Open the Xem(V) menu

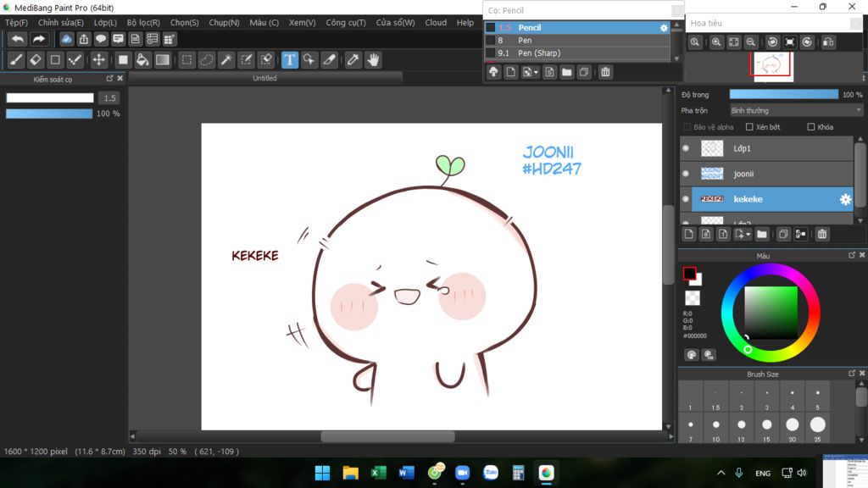point(303,23)
